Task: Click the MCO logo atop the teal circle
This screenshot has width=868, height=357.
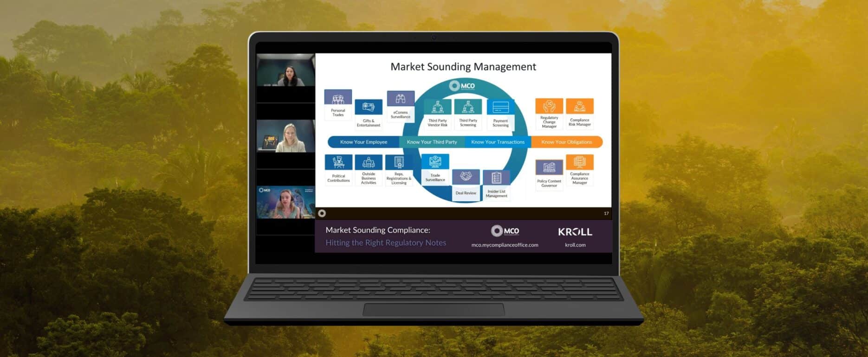Action: 462,86
